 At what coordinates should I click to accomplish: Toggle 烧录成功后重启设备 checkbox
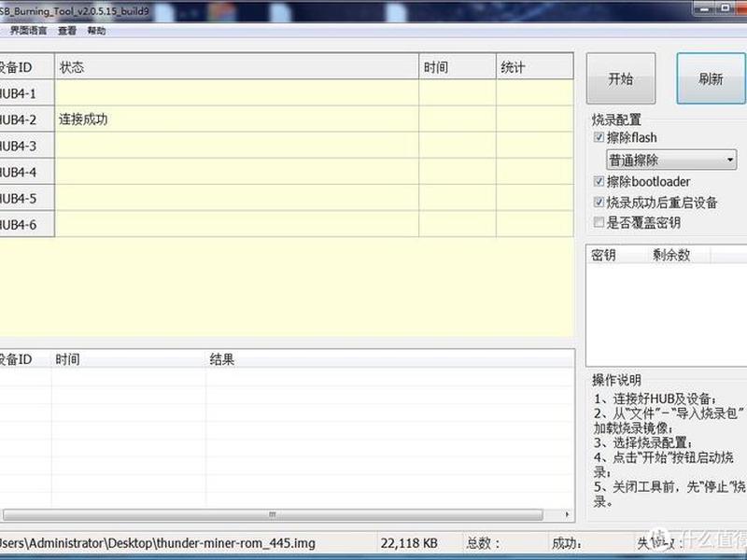[599, 202]
